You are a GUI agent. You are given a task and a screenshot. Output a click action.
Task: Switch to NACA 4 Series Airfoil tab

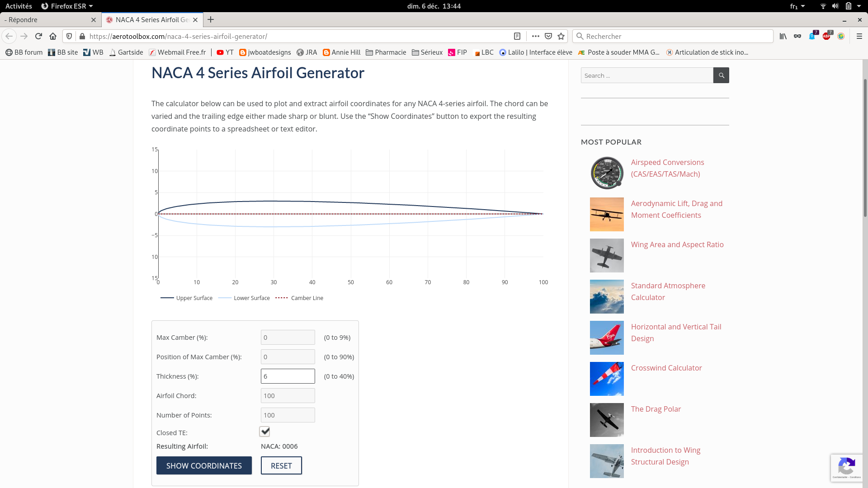[152, 20]
